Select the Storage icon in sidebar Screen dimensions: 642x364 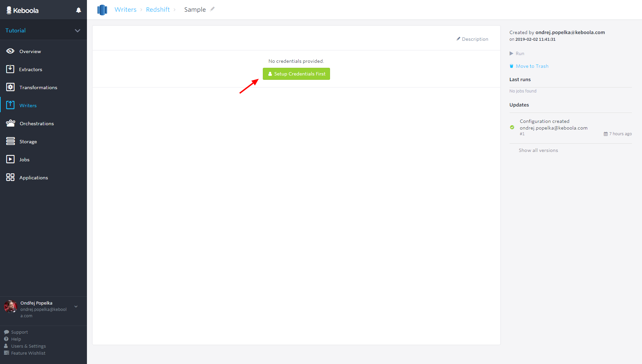[10, 141]
